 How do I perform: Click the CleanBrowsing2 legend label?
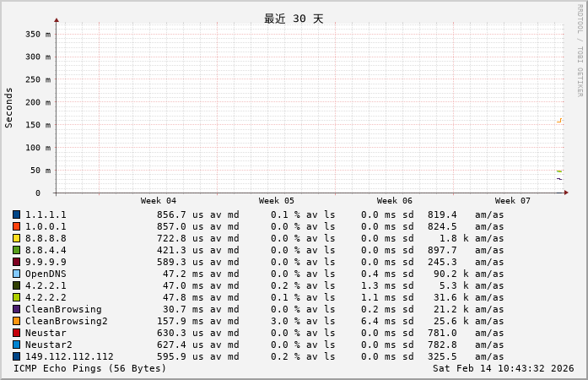pyautogui.click(x=66, y=321)
